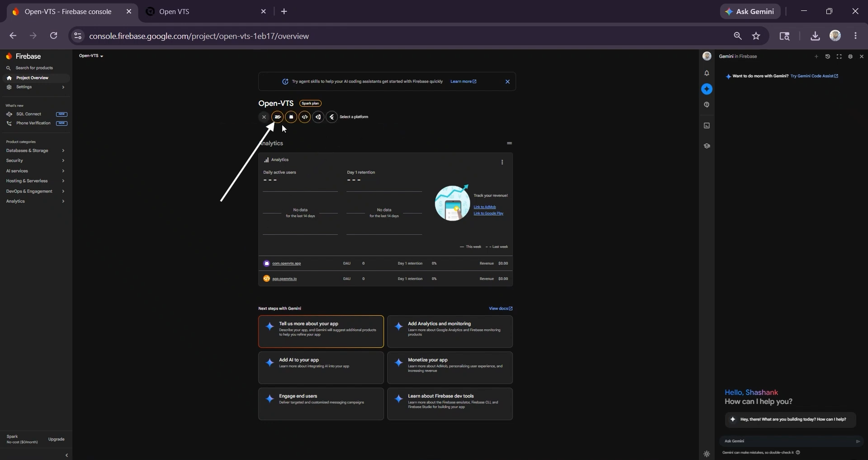Add a Web app using code icon
868x460 pixels.
tap(305, 117)
